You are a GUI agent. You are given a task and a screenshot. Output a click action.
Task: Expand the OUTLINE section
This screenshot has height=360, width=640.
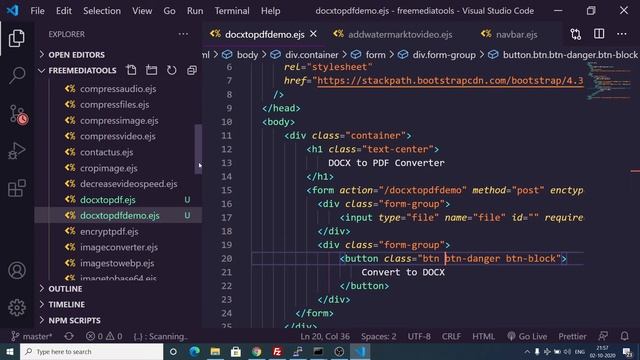pyautogui.click(x=65, y=289)
